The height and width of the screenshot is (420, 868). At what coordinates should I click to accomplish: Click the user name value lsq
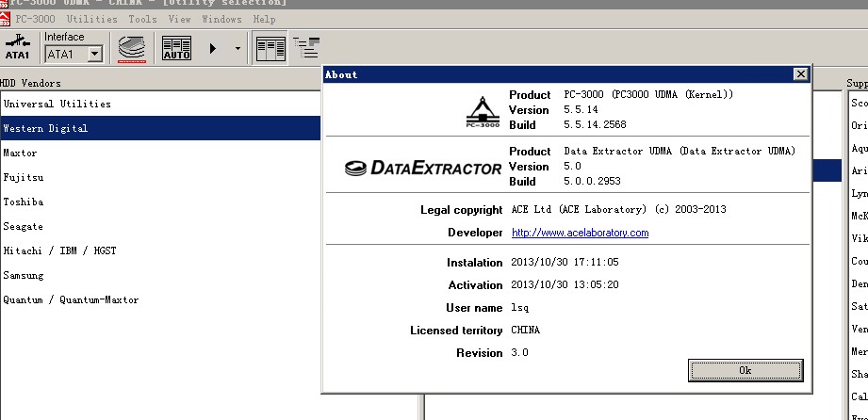click(x=520, y=307)
